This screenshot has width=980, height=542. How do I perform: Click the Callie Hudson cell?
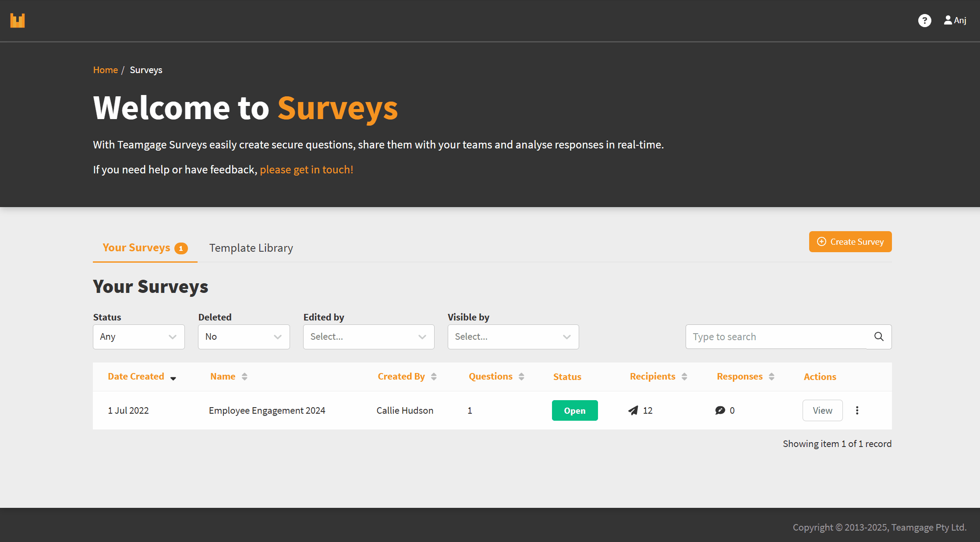(405, 410)
